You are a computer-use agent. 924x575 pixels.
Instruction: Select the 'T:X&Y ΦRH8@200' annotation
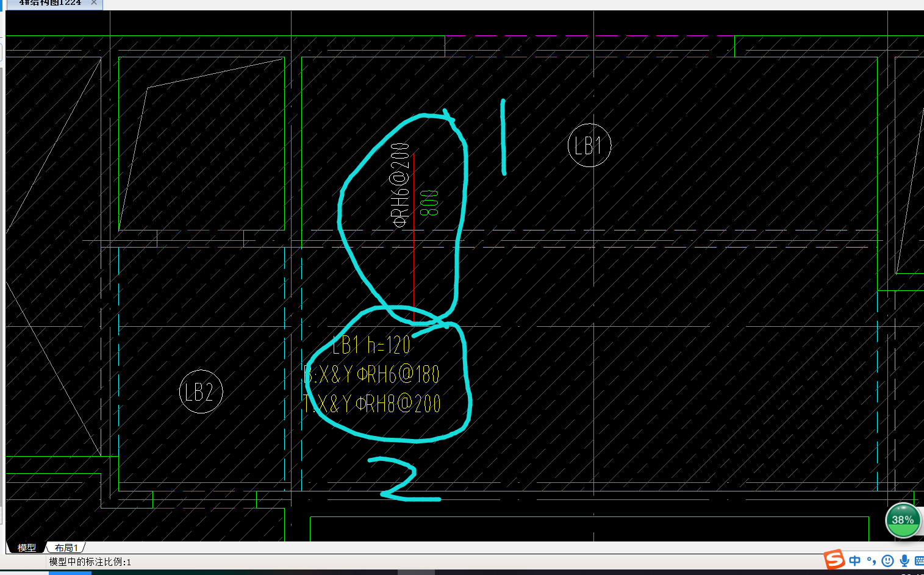(x=371, y=403)
